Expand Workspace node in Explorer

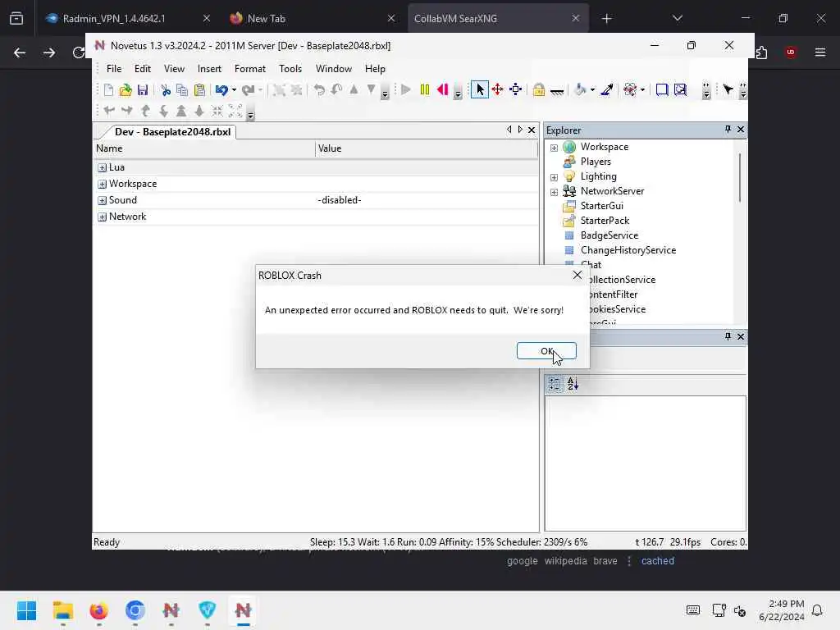[554, 148]
